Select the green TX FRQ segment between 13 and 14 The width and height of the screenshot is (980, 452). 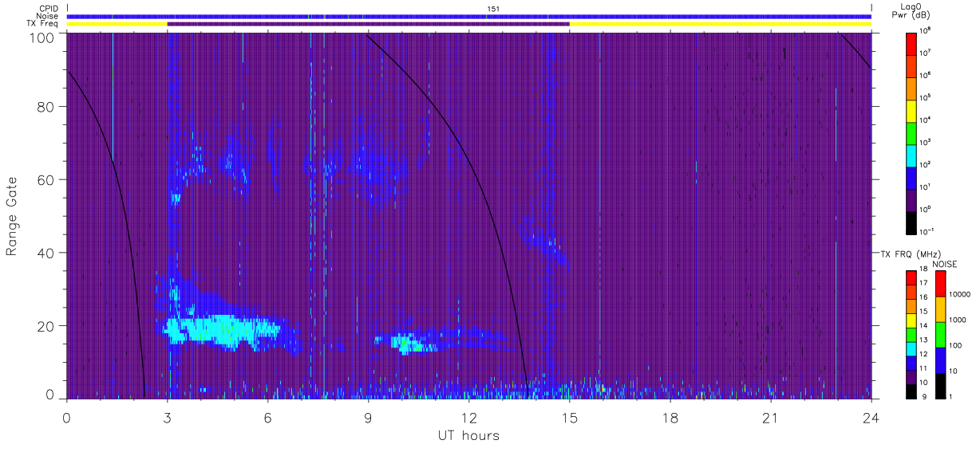pyautogui.click(x=911, y=334)
